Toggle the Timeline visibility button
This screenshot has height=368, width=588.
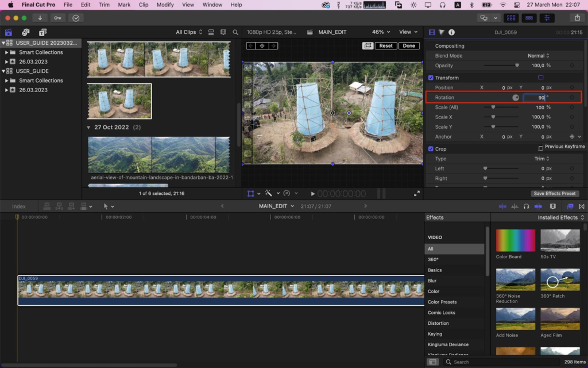tap(529, 18)
